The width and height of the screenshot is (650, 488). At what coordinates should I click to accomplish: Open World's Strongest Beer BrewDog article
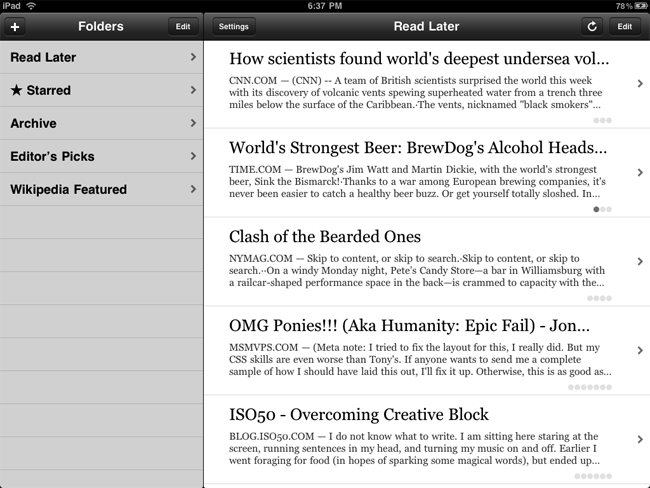[x=418, y=148]
